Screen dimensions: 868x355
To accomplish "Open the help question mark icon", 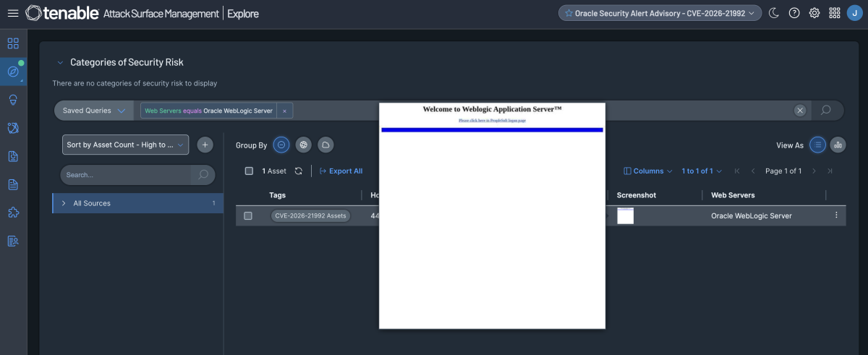I will 794,13.
